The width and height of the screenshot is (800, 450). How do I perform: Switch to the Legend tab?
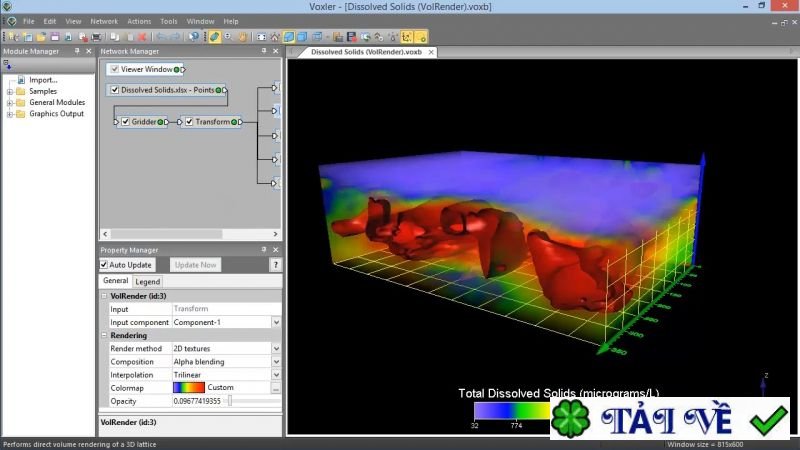[148, 282]
